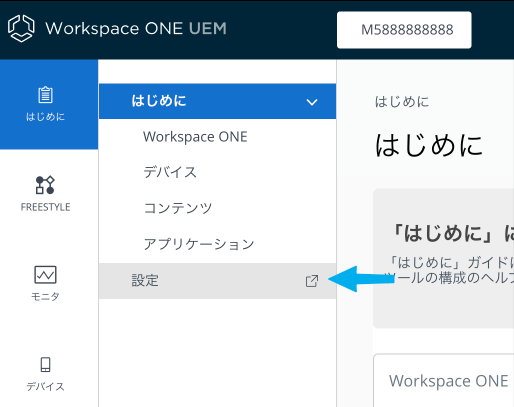
Task: Click the Workspace ONE UEM title text
Action: pyautogui.click(x=136, y=29)
